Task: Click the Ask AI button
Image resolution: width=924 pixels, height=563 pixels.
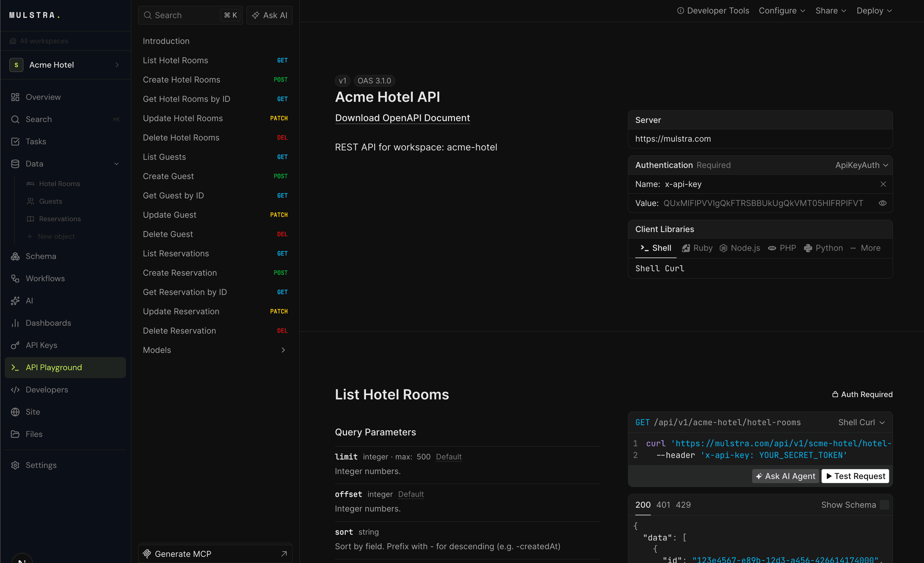Action: 269,16
